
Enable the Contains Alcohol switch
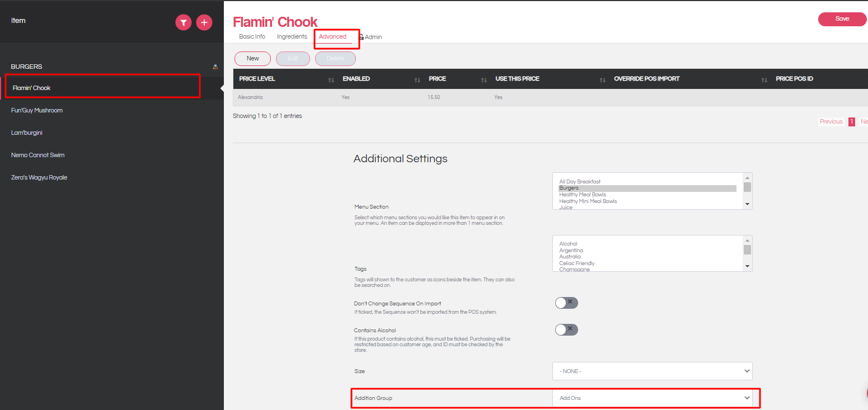pos(566,329)
